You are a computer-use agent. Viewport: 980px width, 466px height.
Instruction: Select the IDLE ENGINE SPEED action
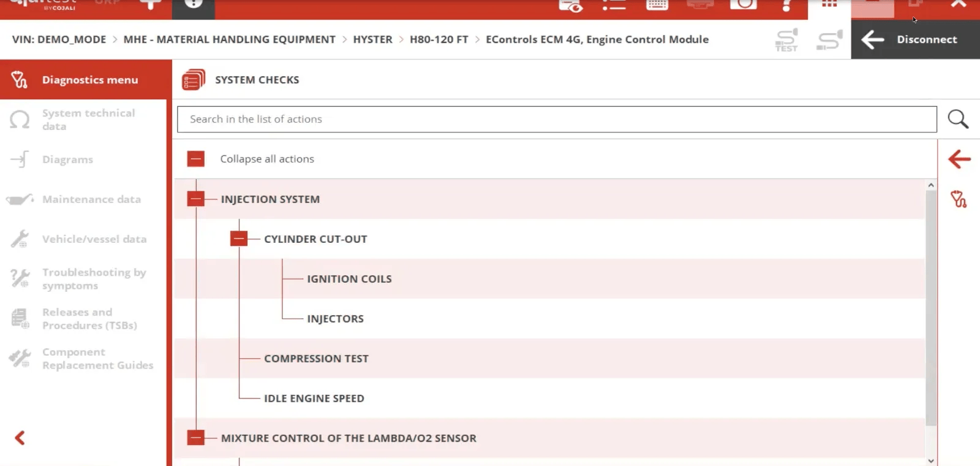pos(314,399)
